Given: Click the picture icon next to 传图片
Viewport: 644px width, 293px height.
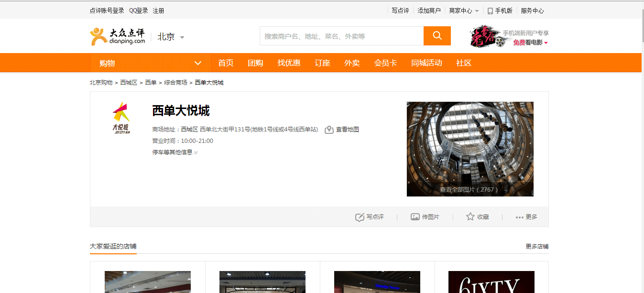Looking at the screenshot, I should pos(414,217).
